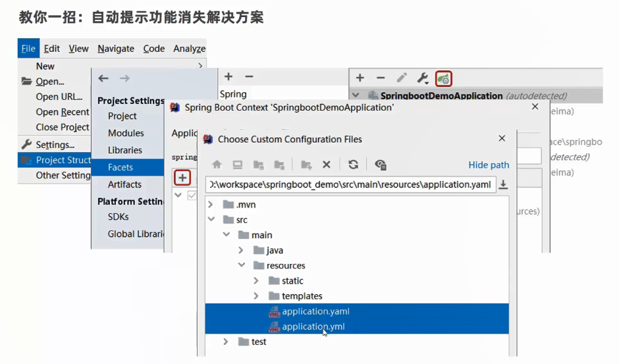Open the Edit menu
The image size is (619, 364).
coord(52,49)
